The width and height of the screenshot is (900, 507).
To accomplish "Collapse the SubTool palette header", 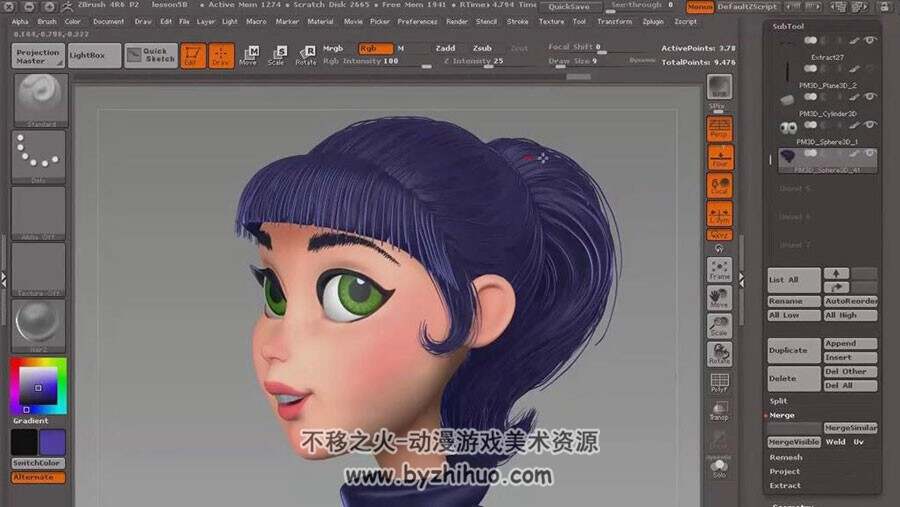I will [788, 26].
